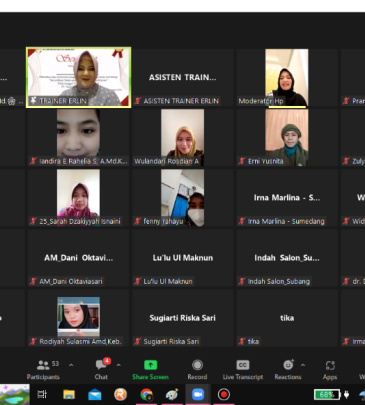Open Reactions menu
This screenshot has height=405, width=365.
pos(288,369)
